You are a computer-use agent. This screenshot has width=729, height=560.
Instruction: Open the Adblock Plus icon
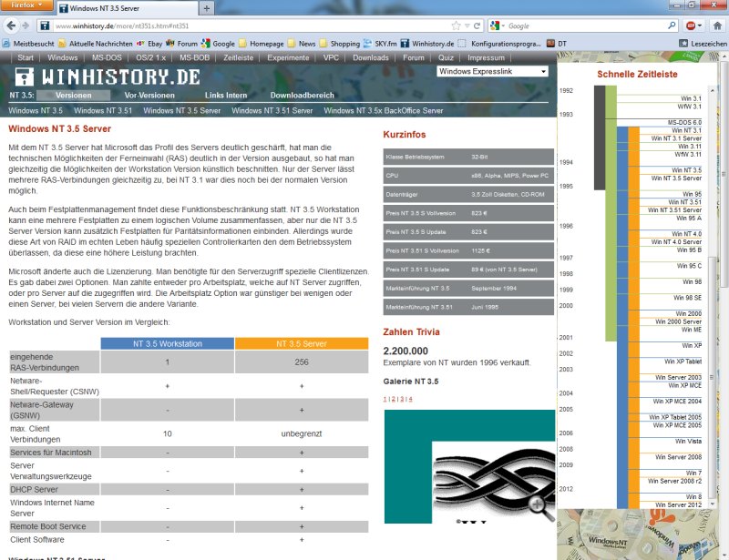[x=691, y=26]
